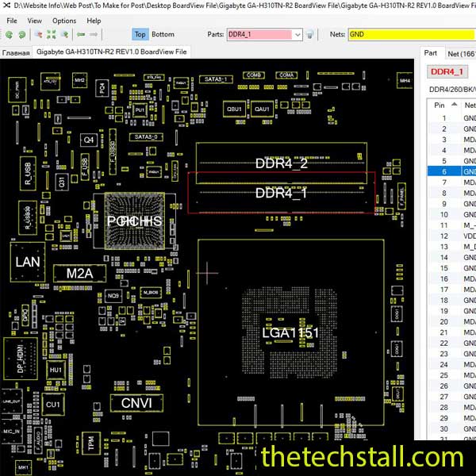Click the red DDR4_1 part button in panel

point(447,71)
